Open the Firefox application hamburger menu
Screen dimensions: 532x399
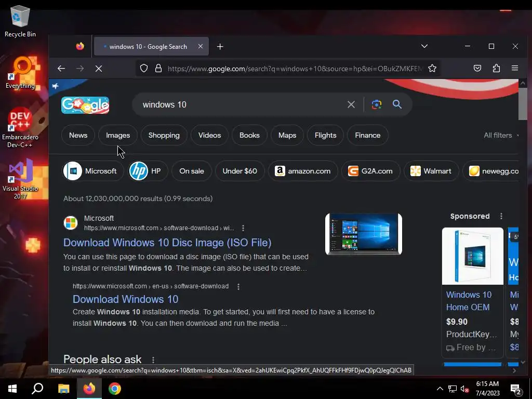pyautogui.click(x=515, y=68)
